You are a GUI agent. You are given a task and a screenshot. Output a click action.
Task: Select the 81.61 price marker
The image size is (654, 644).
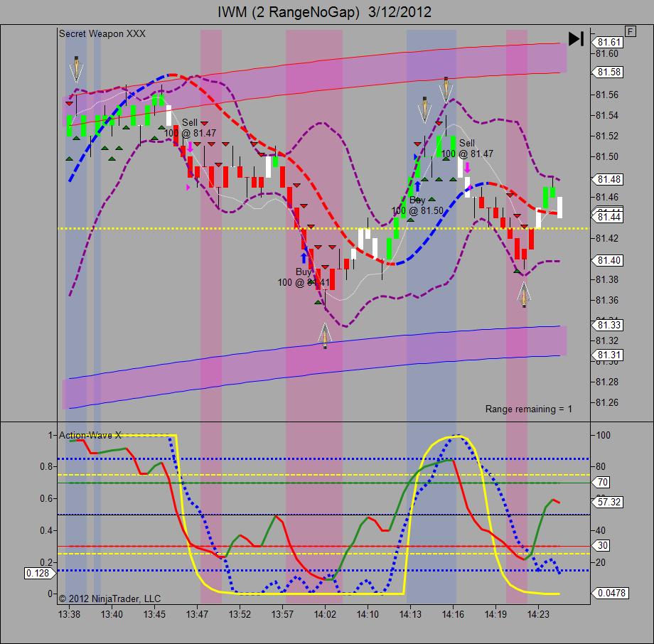608,42
